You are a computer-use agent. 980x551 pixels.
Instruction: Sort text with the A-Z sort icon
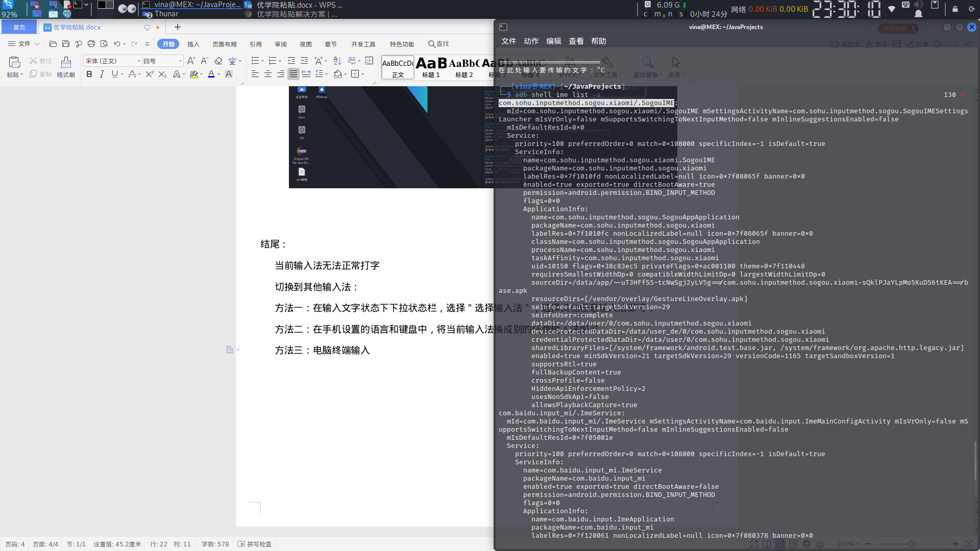337,61
